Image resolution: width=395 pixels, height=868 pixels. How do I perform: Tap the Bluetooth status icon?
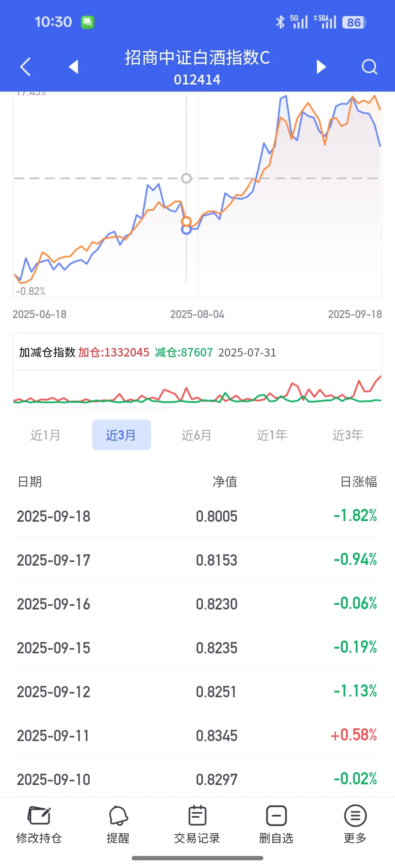(x=280, y=22)
